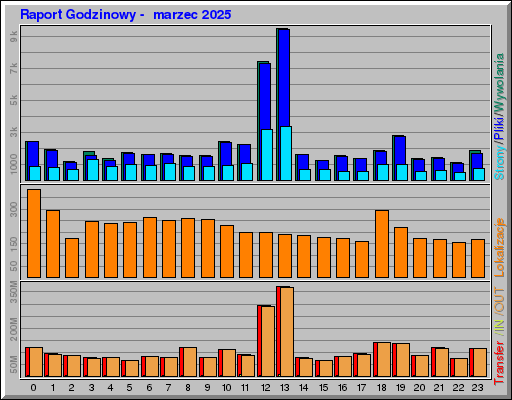Click the '1000' axis label

[x=14, y=164]
